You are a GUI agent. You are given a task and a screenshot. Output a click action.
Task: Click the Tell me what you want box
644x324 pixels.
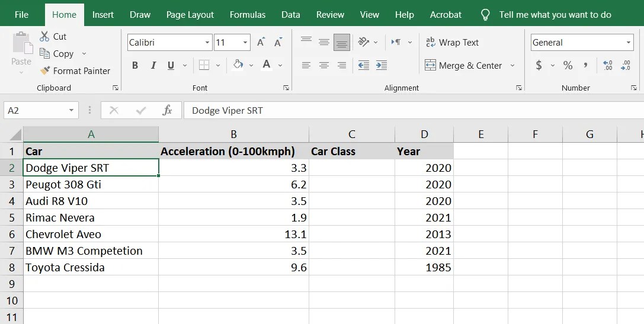tap(555, 15)
